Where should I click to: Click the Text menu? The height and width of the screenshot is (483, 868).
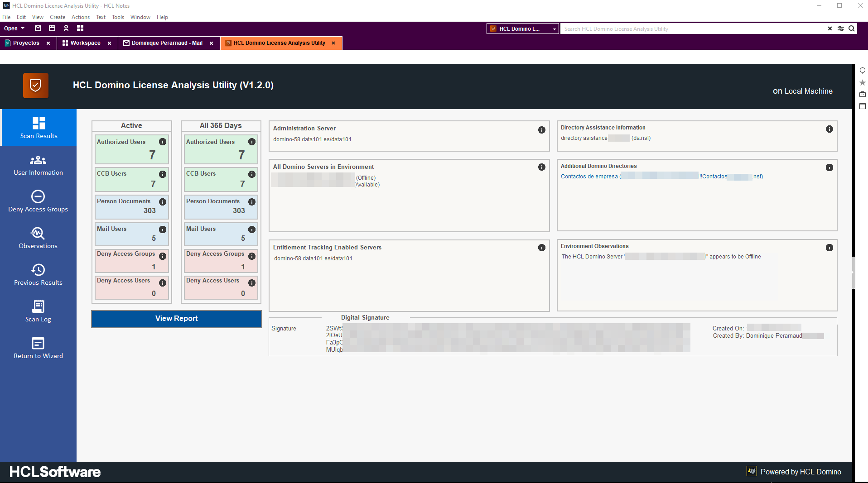click(101, 17)
